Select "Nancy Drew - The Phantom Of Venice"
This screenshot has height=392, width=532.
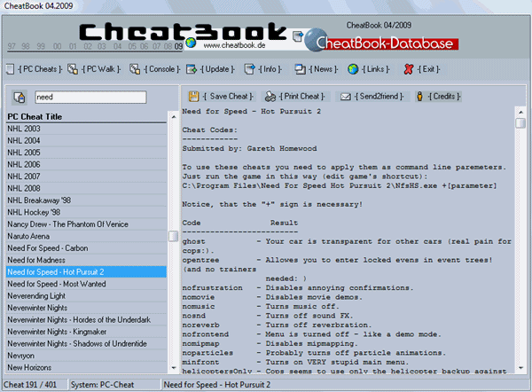[x=87, y=224]
